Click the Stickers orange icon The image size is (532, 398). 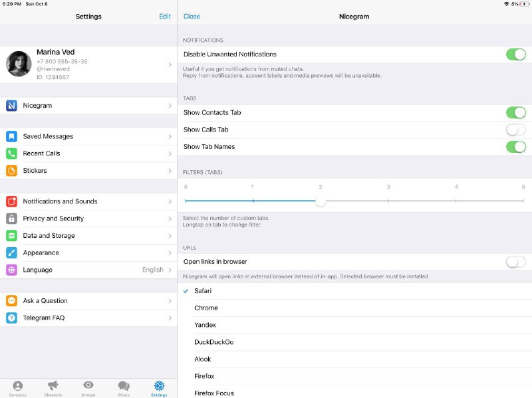click(11, 171)
